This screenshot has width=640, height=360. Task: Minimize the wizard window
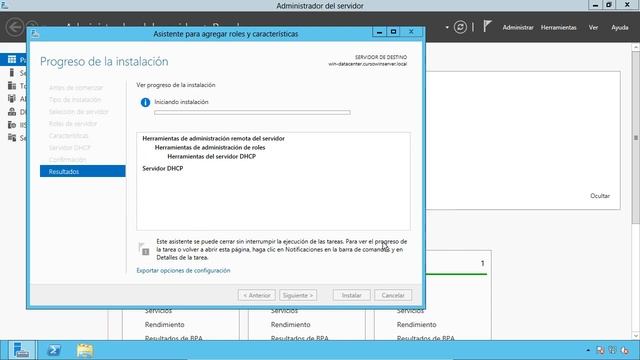pyautogui.click(x=379, y=32)
